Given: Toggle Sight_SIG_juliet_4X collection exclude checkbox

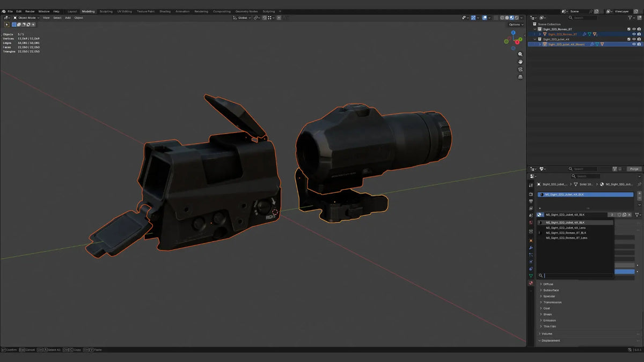Looking at the screenshot, I should [x=629, y=39].
